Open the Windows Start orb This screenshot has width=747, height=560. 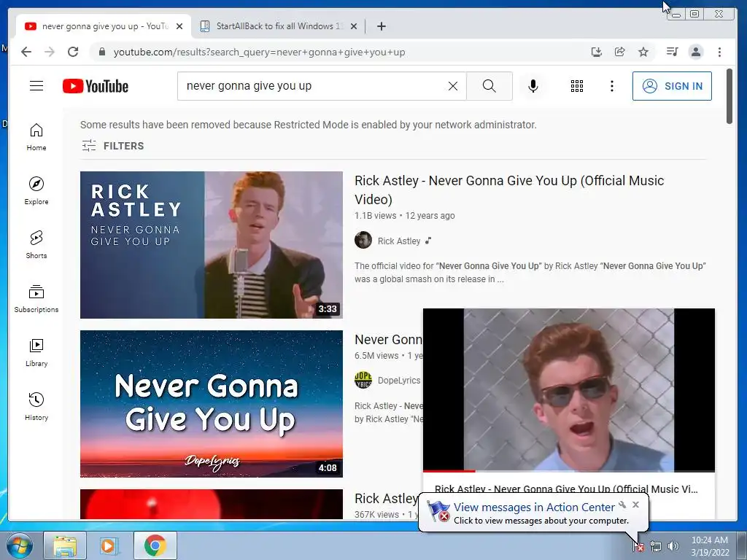point(20,545)
